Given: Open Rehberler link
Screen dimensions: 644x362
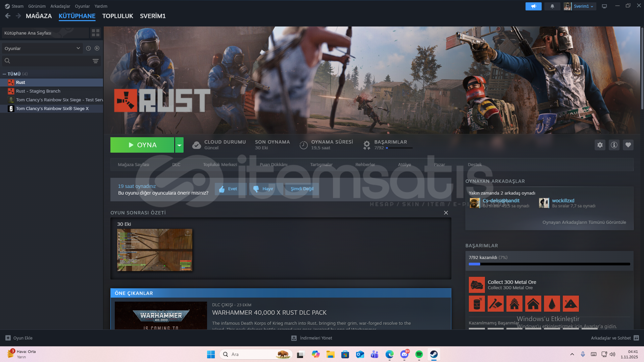Looking at the screenshot, I should (x=365, y=165).
